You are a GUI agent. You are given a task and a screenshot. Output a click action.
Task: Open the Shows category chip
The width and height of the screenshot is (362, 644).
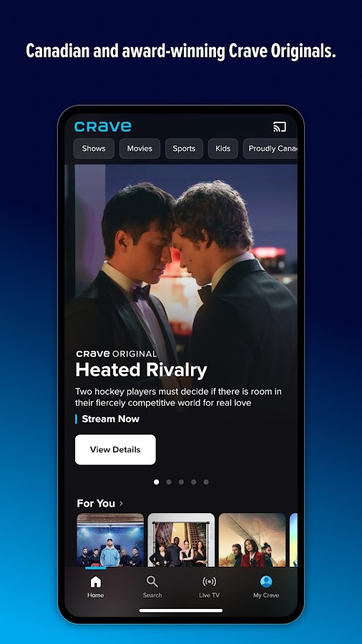(x=94, y=149)
